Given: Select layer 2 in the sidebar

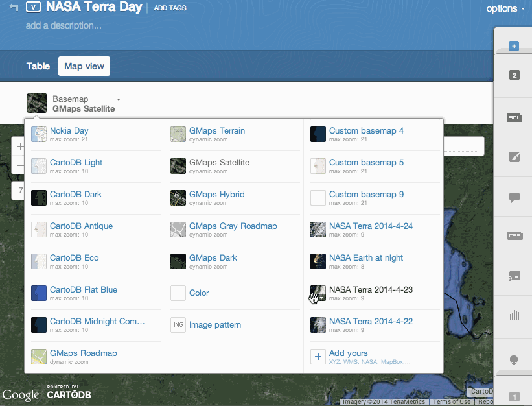Looking at the screenshot, I should [514, 75].
